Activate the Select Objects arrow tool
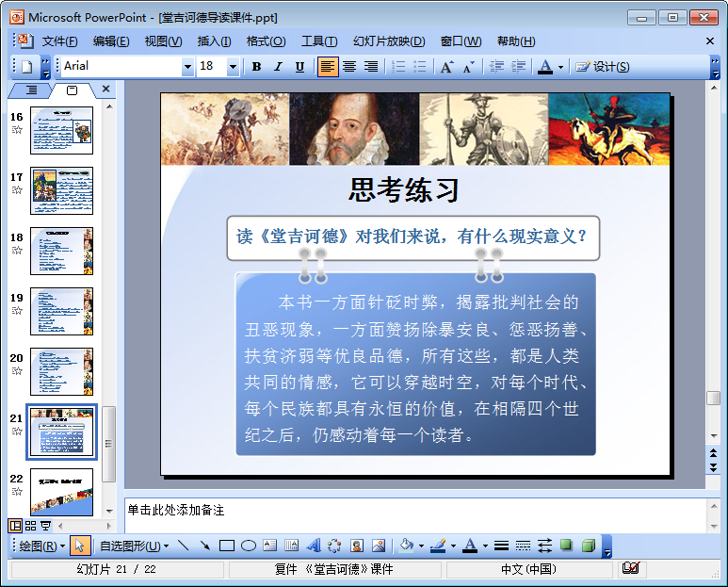 [79, 546]
